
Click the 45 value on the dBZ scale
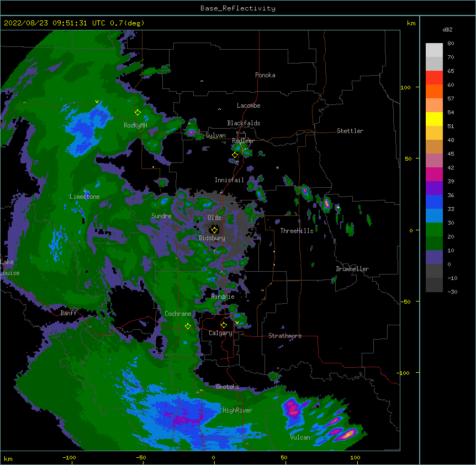click(x=451, y=154)
